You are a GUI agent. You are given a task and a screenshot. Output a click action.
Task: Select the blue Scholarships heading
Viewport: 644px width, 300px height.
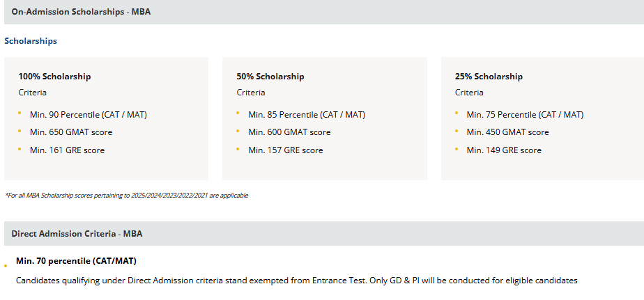(x=31, y=41)
